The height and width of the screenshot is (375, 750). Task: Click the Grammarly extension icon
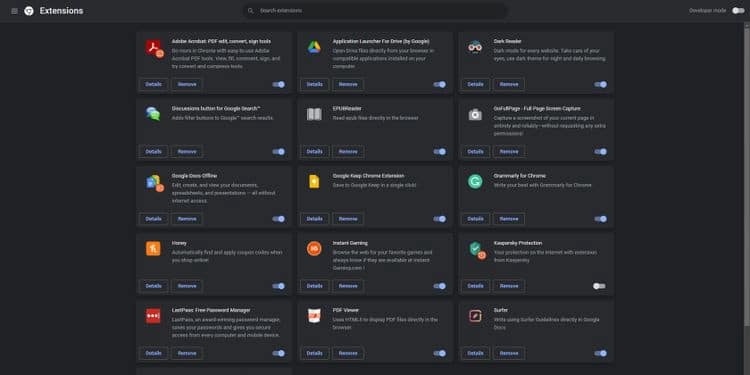(x=474, y=182)
